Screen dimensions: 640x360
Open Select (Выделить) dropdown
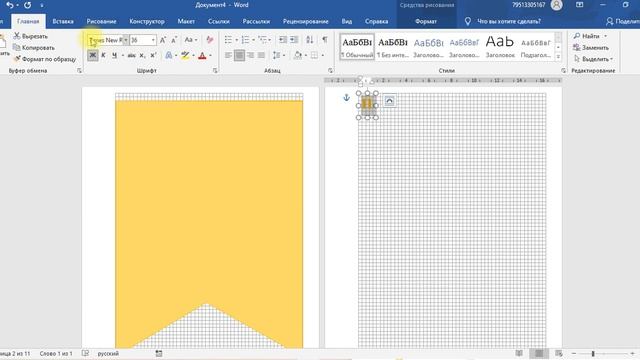(593, 59)
